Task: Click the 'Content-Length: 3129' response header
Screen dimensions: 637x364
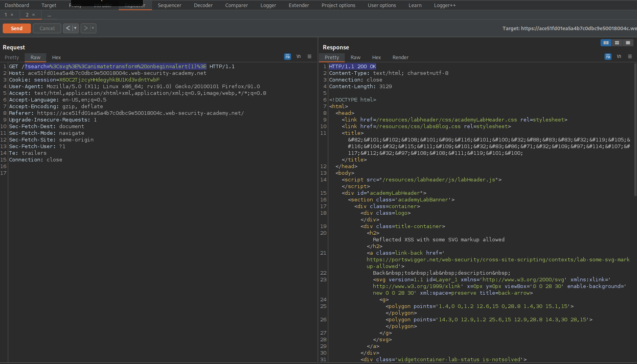Action: pyautogui.click(x=360, y=87)
